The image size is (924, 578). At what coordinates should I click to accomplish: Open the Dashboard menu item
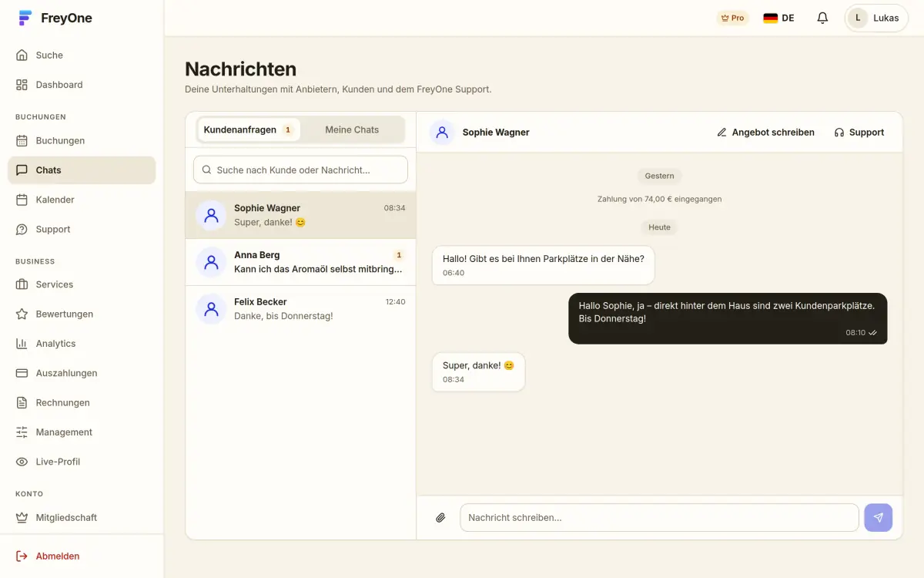pyautogui.click(x=82, y=85)
